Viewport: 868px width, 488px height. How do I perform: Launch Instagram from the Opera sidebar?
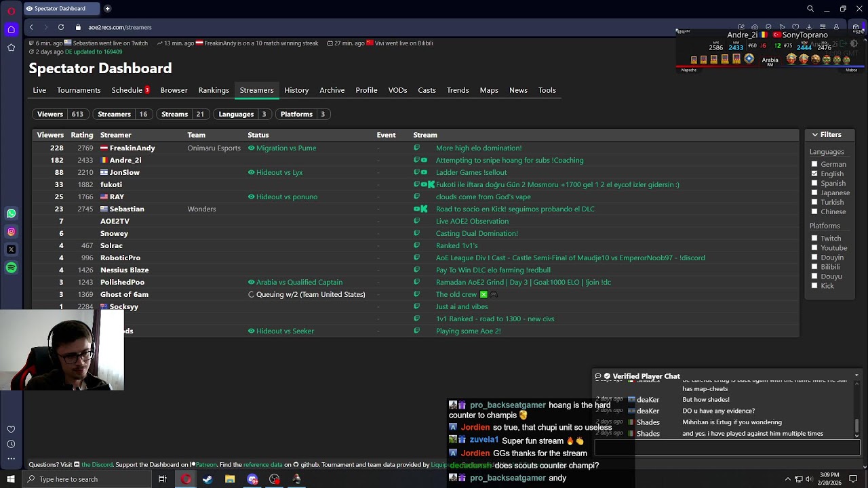coord(11,232)
